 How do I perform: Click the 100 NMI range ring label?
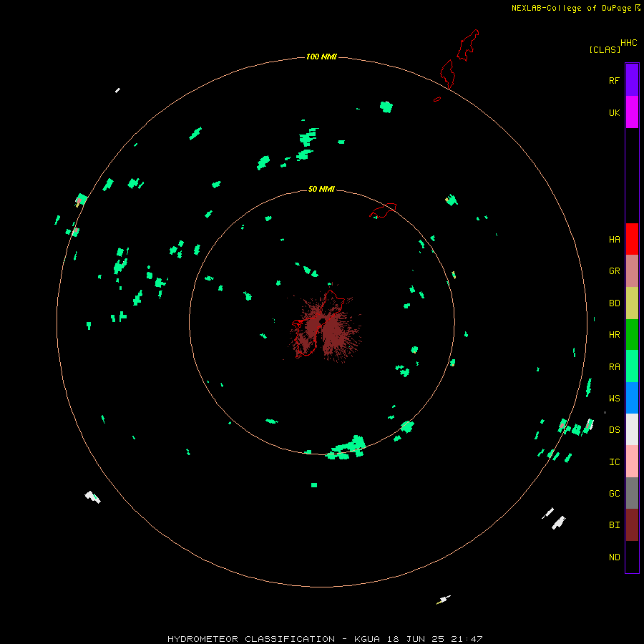pyautogui.click(x=321, y=57)
